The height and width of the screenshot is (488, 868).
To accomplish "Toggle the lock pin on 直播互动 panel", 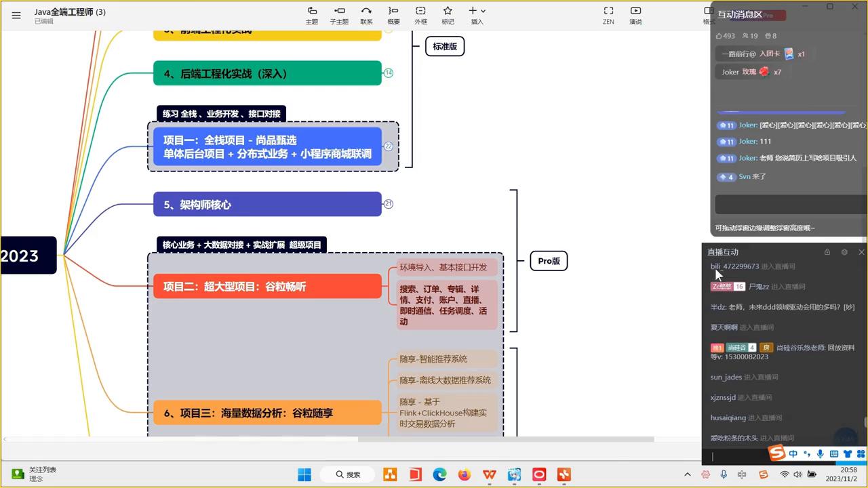I will (x=827, y=251).
